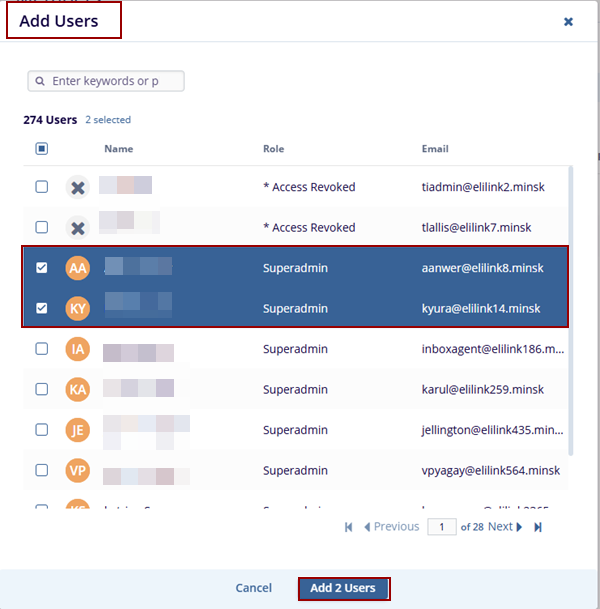Click the keyword search input field
The height and width of the screenshot is (609, 600).
[115, 81]
